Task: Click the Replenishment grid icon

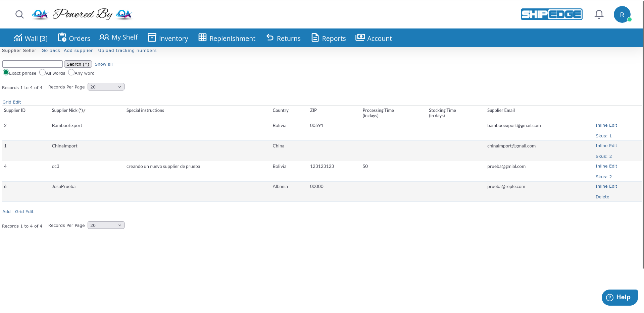Action: tap(202, 38)
